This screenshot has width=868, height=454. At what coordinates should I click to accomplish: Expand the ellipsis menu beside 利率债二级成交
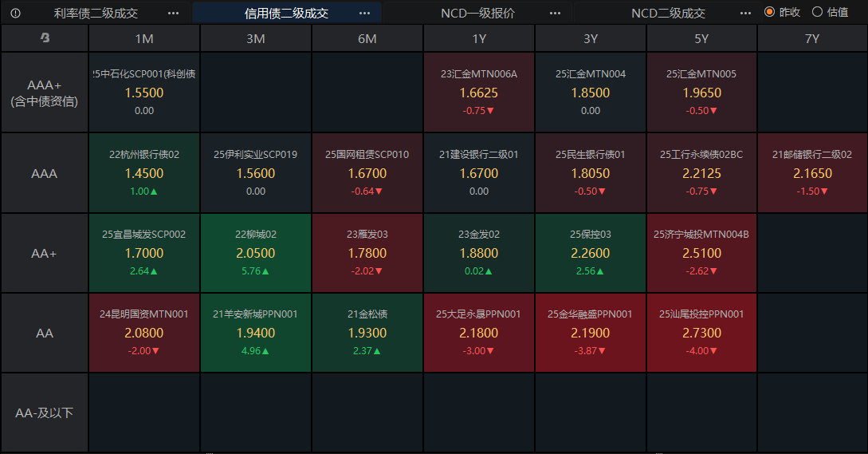pyautogui.click(x=174, y=13)
